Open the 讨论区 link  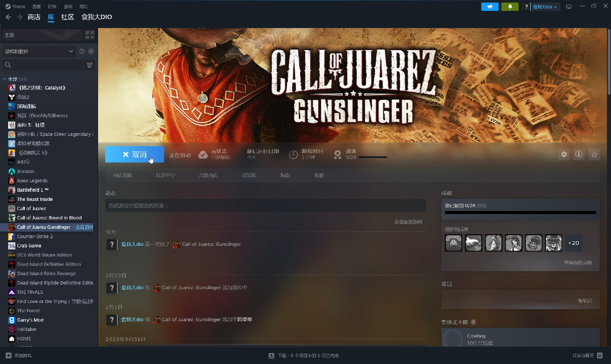tap(249, 175)
